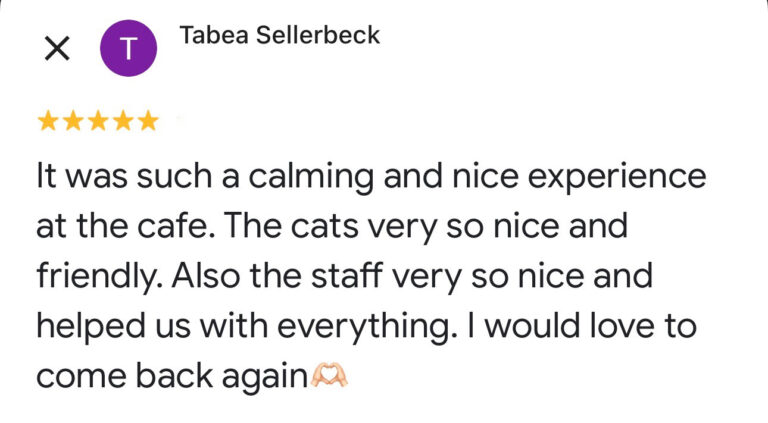The image size is (768, 423).
Task: Click the fifth yellow star
Action: tap(147, 122)
